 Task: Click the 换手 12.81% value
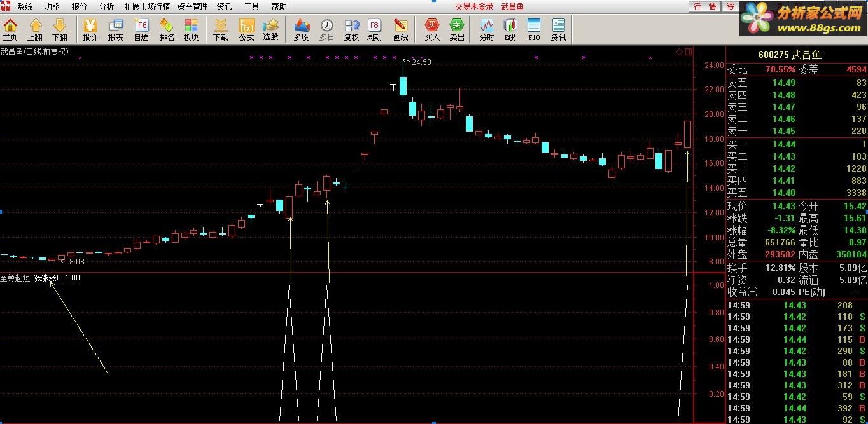click(780, 268)
